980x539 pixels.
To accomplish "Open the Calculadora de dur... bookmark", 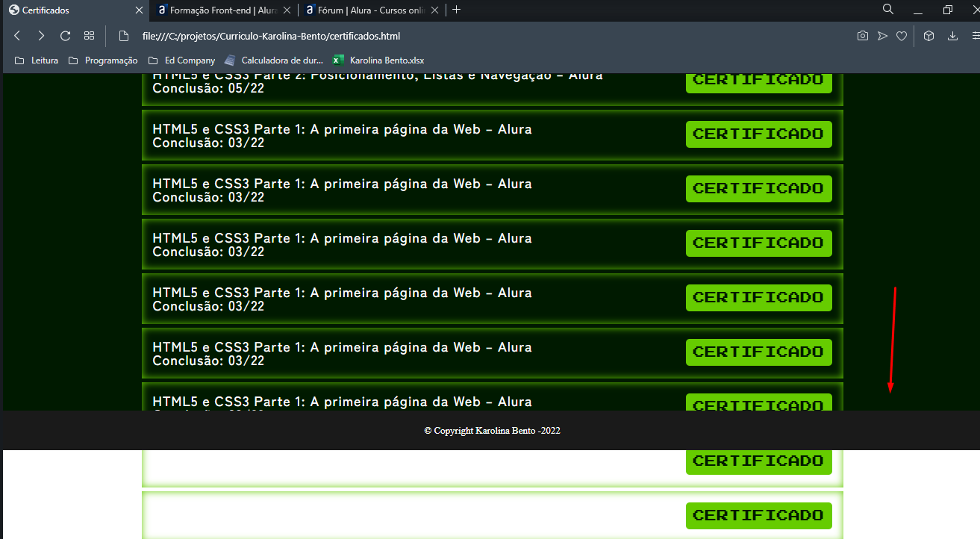I will tap(274, 60).
